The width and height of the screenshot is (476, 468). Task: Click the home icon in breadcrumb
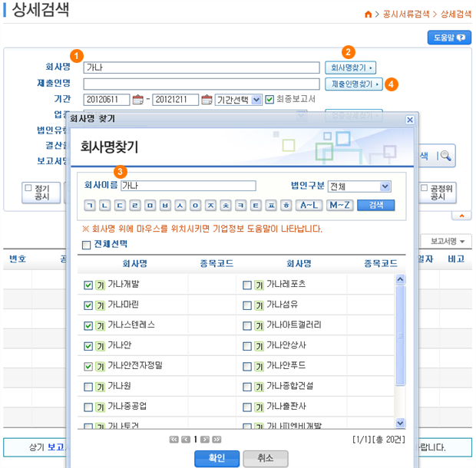[369, 15]
